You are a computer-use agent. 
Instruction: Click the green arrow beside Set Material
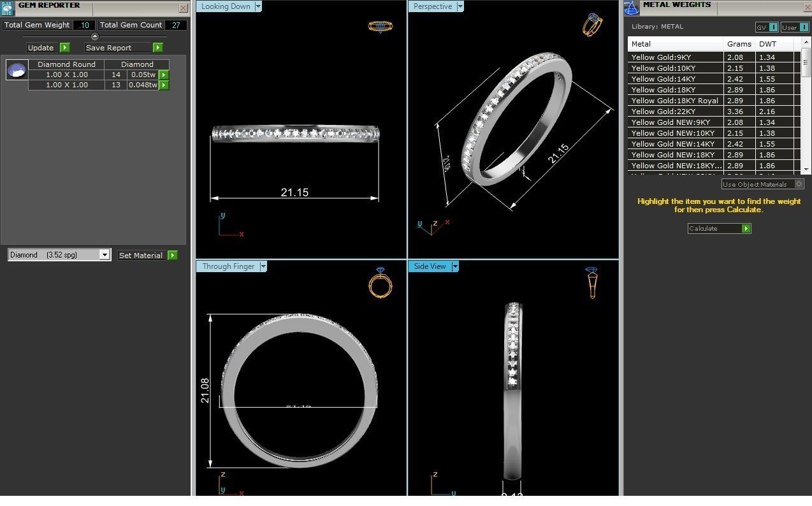click(x=173, y=255)
